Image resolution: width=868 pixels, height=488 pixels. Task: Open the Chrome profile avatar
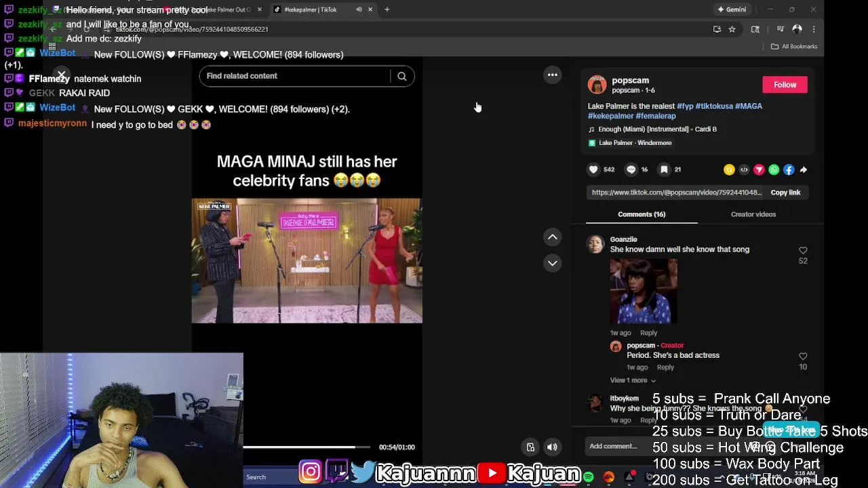(x=797, y=29)
